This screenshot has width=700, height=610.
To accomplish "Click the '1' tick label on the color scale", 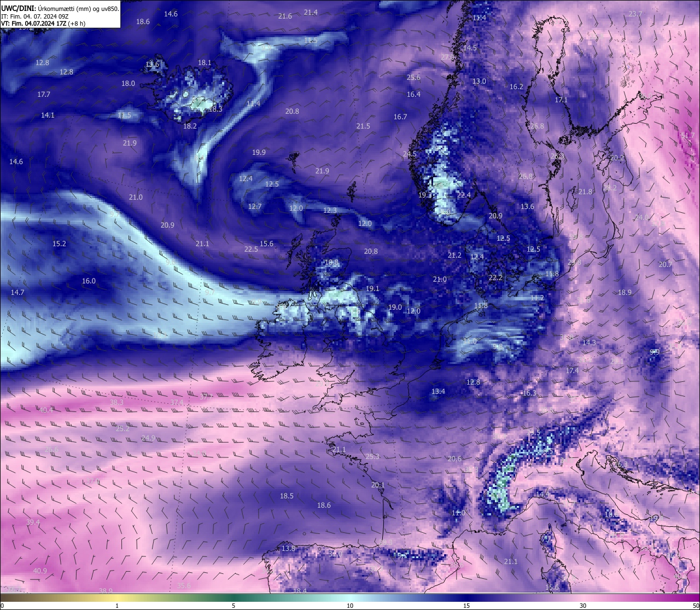I will coord(117,606).
